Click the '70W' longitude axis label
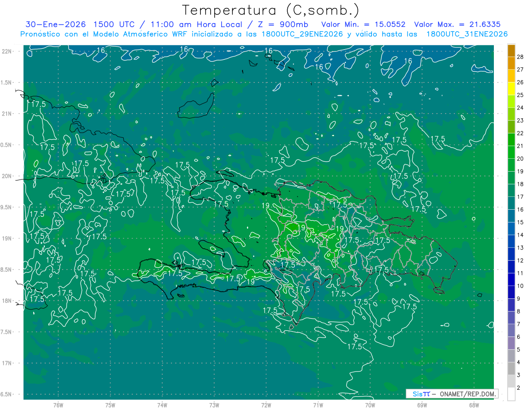 [x=370, y=405]
